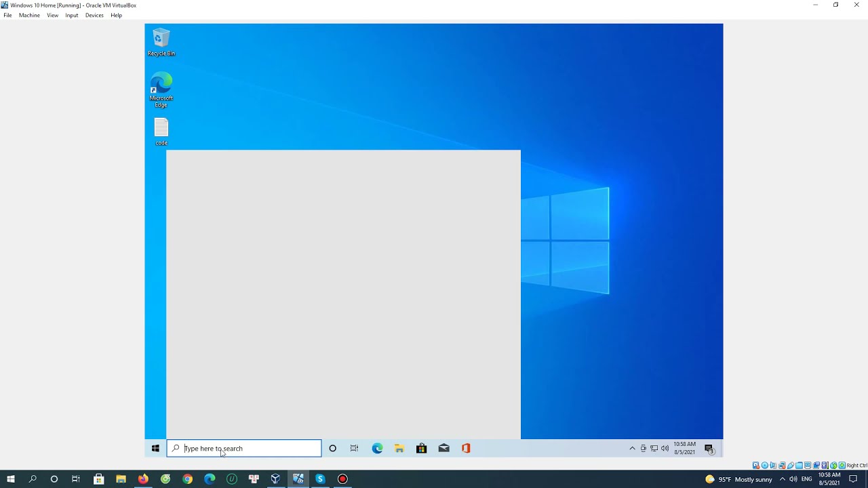Click the ENG language indicator

pos(806,479)
